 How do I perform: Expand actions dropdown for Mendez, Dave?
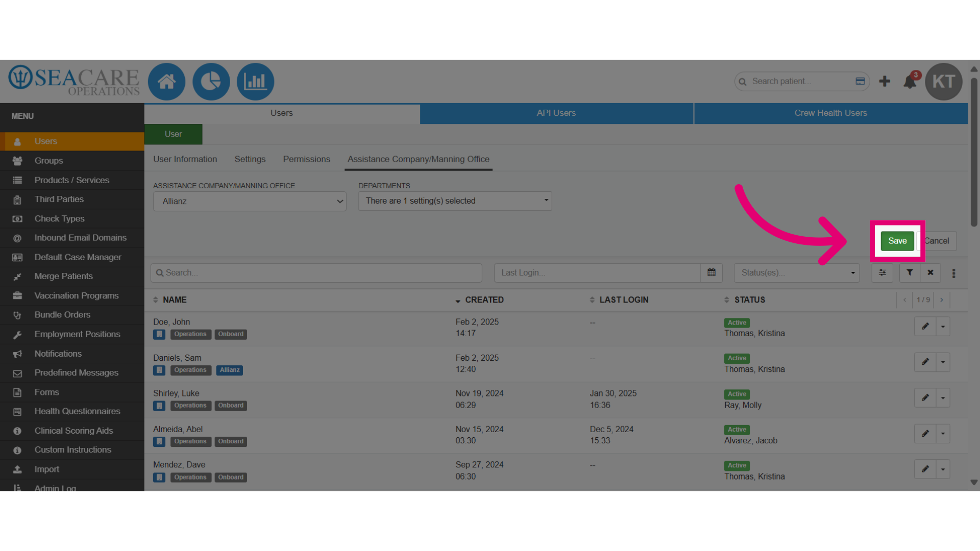[943, 469]
